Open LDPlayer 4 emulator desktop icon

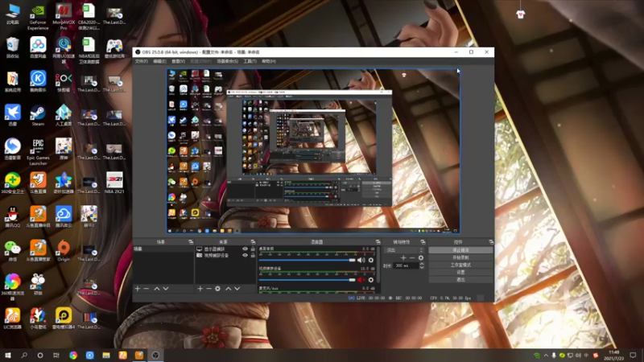tap(64, 319)
